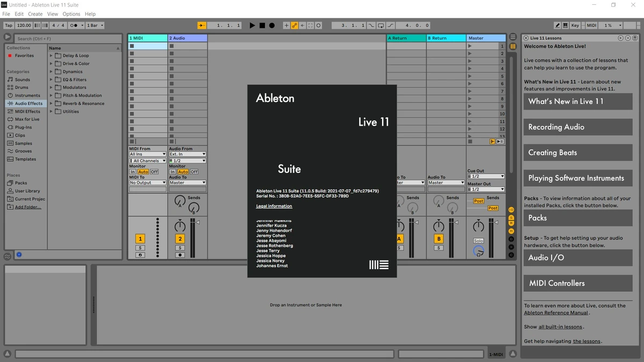Toggle the Loop switch in transport

[381, 25]
